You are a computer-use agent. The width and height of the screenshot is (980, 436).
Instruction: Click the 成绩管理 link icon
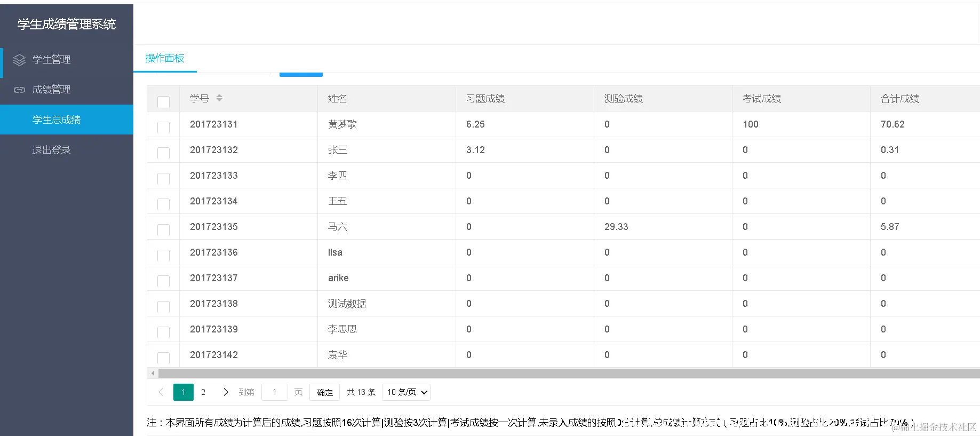[x=19, y=90]
